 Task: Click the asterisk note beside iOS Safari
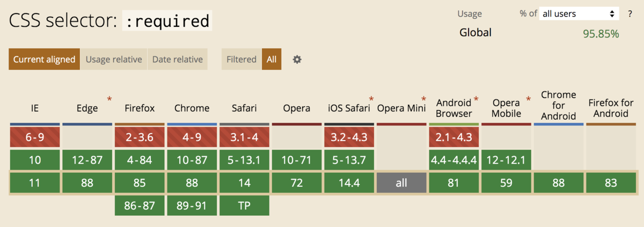[x=371, y=99]
